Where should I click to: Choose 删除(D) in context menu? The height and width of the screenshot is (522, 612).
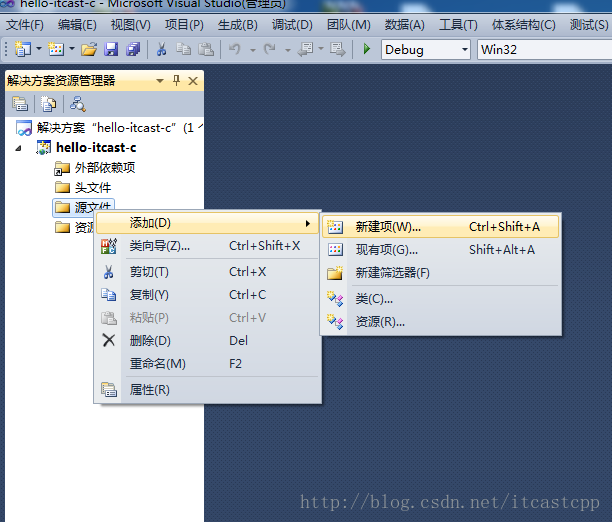[x=207, y=341]
